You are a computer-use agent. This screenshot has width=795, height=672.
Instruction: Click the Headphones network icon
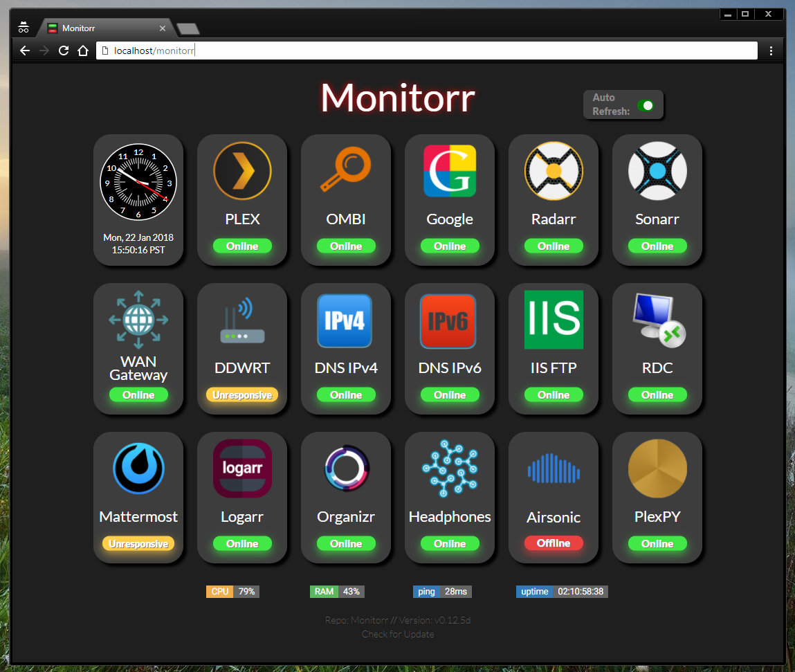pyautogui.click(x=450, y=468)
